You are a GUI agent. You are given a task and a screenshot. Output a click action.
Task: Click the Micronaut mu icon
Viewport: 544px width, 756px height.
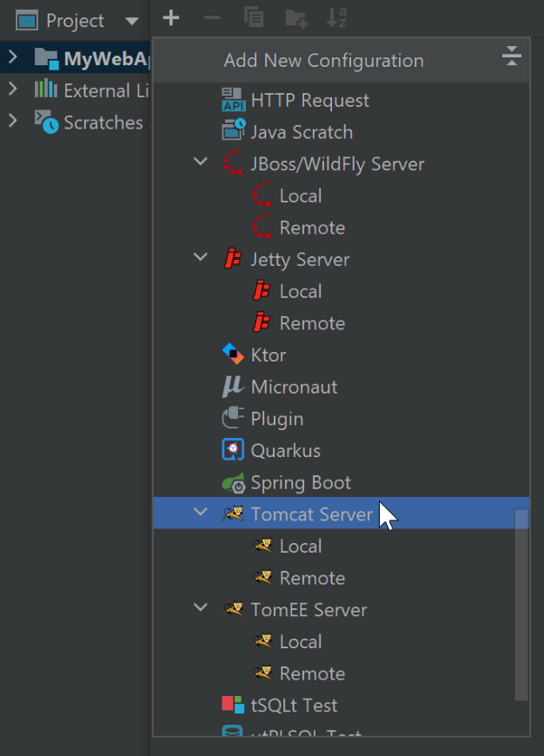click(x=233, y=387)
